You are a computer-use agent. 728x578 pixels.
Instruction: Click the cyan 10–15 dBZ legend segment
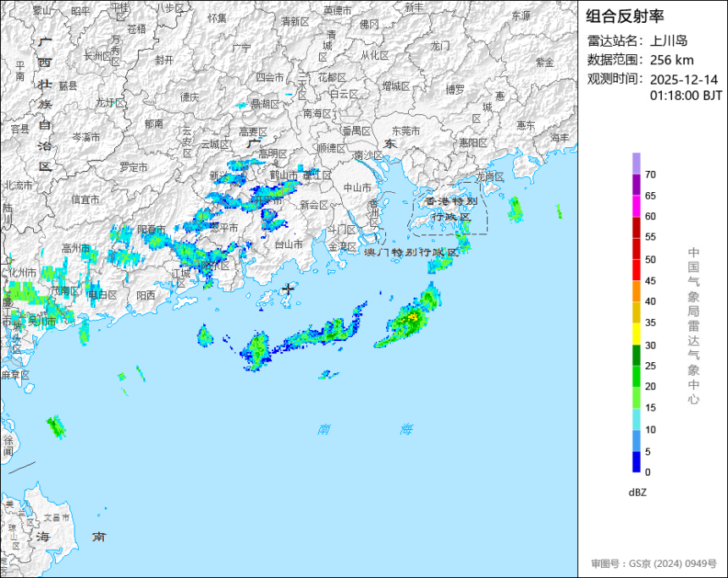636,419
